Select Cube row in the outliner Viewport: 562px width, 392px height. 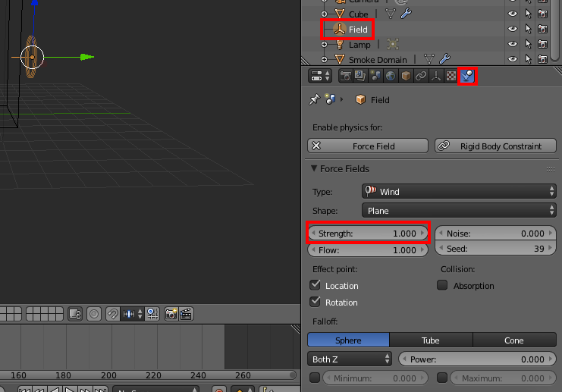coord(359,14)
